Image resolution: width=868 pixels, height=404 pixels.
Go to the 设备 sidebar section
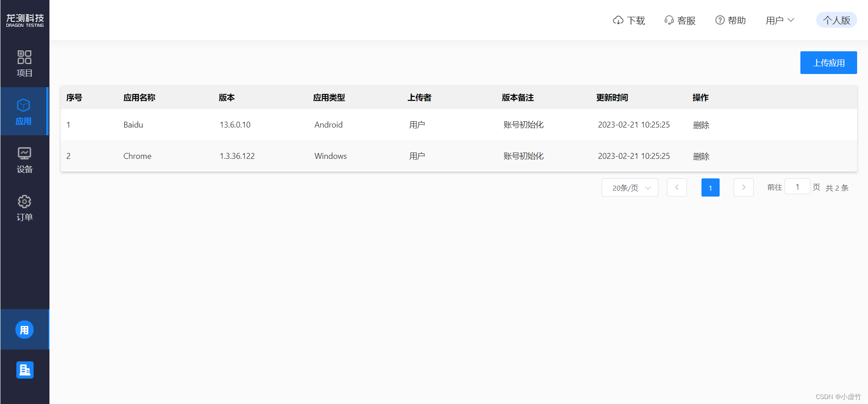click(x=25, y=160)
